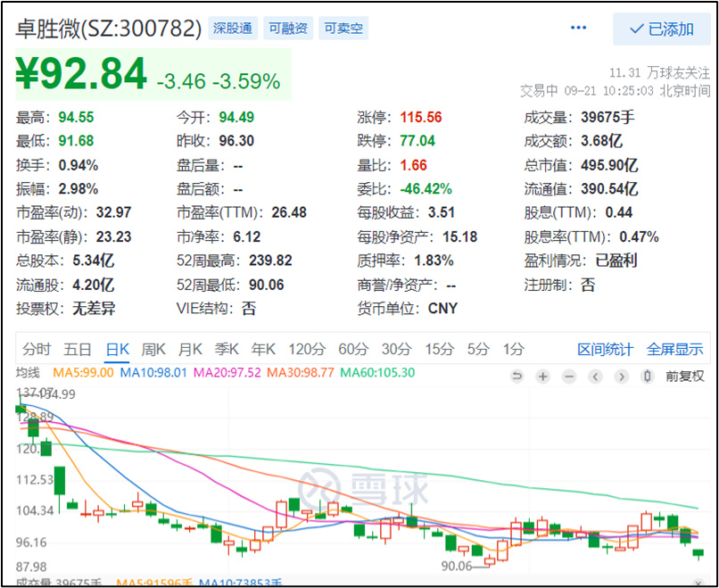Toggle the candlestick chart style icon
This screenshot has width=719, height=588.
pos(648,377)
